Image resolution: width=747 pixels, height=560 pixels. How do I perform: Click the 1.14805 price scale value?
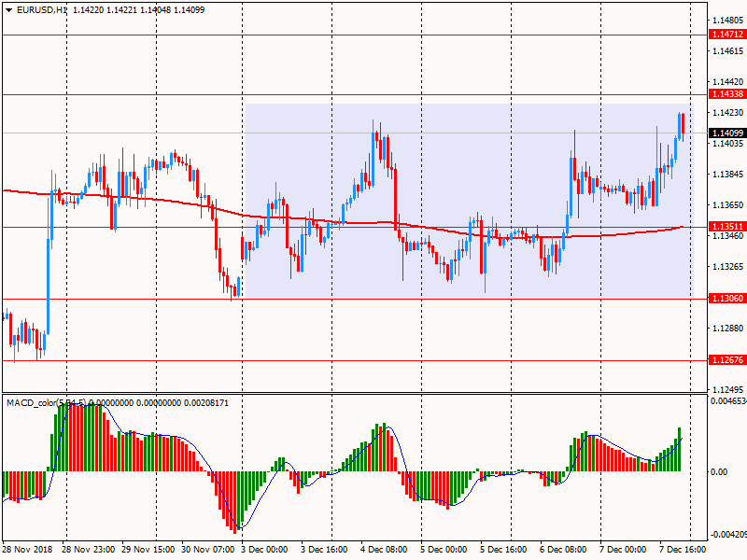tap(726, 20)
